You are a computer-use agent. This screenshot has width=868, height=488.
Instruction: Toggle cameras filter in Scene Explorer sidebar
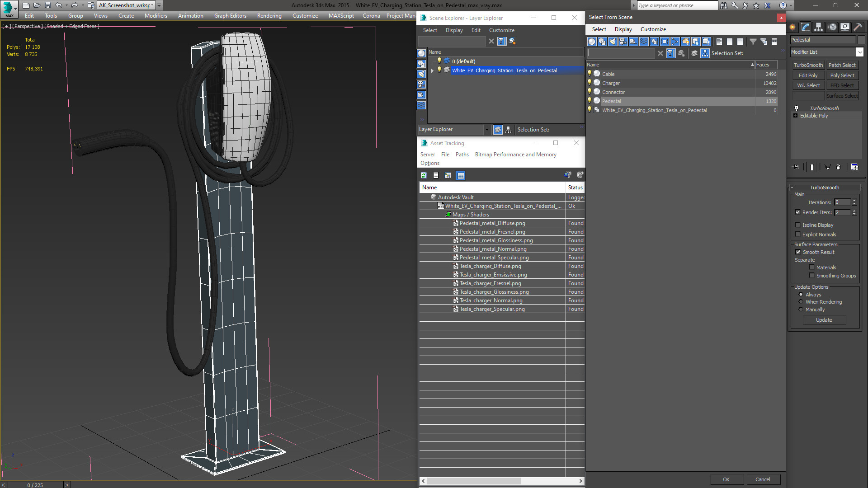coord(421,84)
